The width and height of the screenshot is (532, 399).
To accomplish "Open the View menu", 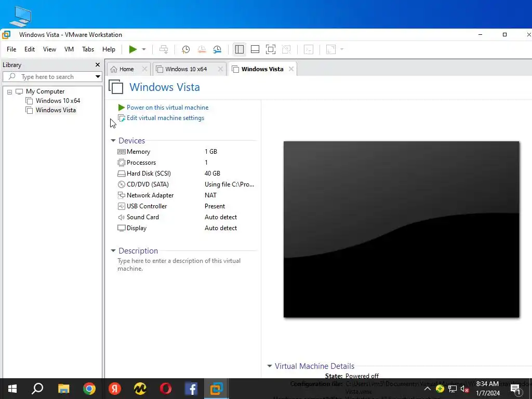I will click(49, 49).
